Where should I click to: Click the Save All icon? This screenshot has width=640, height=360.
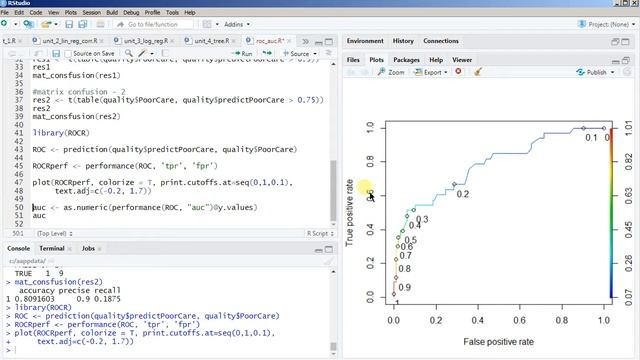[83, 24]
